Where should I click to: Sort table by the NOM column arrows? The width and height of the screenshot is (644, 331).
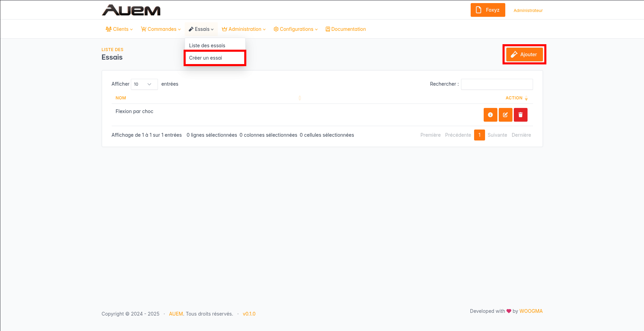299,98
